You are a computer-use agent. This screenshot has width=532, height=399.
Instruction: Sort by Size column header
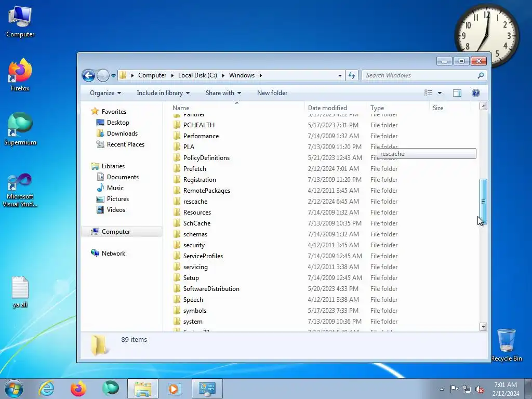tap(450, 108)
